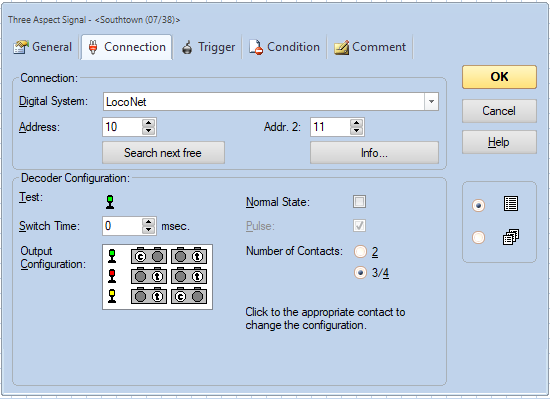The width and height of the screenshot is (550, 399).
Task: Increase Address with the up arrow
Action: point(149,123)
